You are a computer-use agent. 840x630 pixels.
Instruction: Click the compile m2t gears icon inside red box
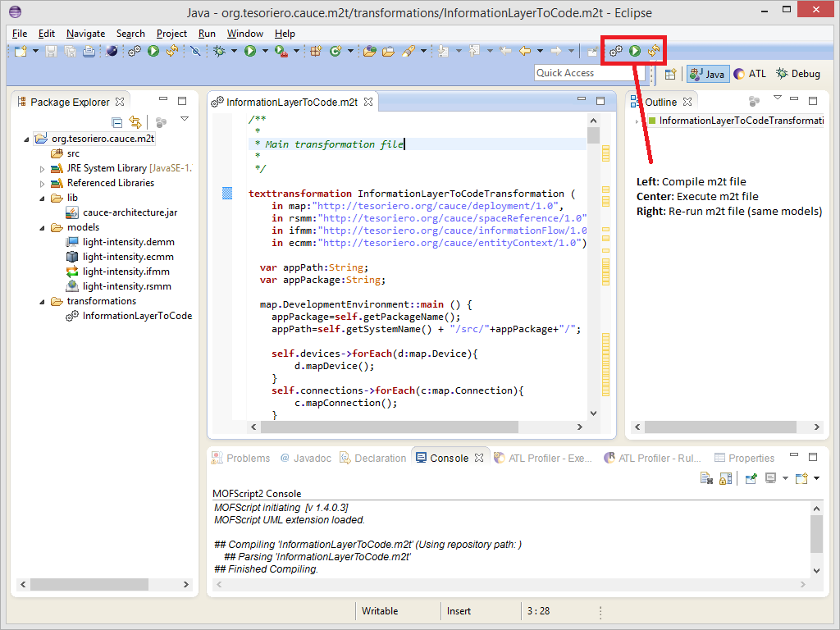pyautogui.click(x=615, y=51)
